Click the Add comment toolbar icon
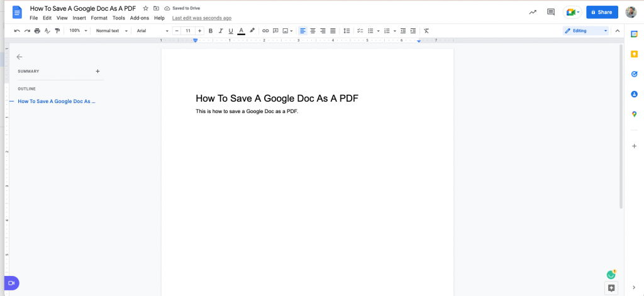This screenshot has height=296, width=644. (x=275, y=31)
